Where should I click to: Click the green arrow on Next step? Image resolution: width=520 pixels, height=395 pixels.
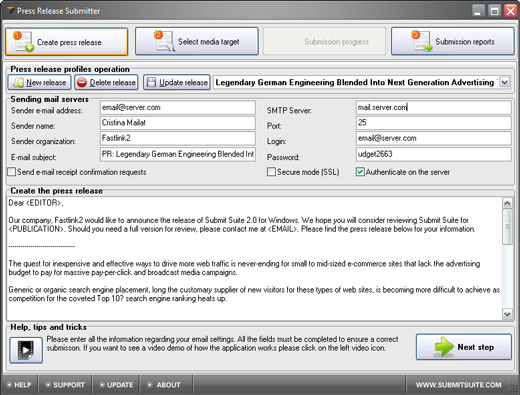click(444, 347)
